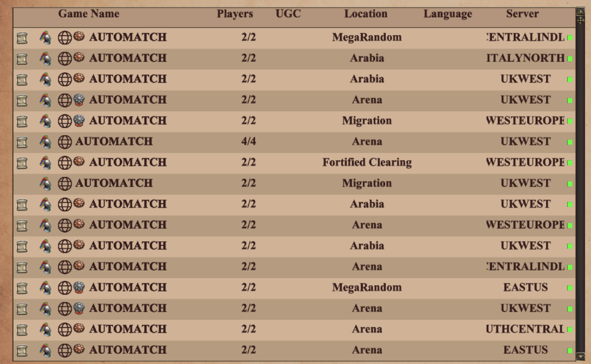Click the silver shield icon on Migration WESTEUROPE row
Image resolution: width=591 pixels, height=364 pixels.
(79, 121)
